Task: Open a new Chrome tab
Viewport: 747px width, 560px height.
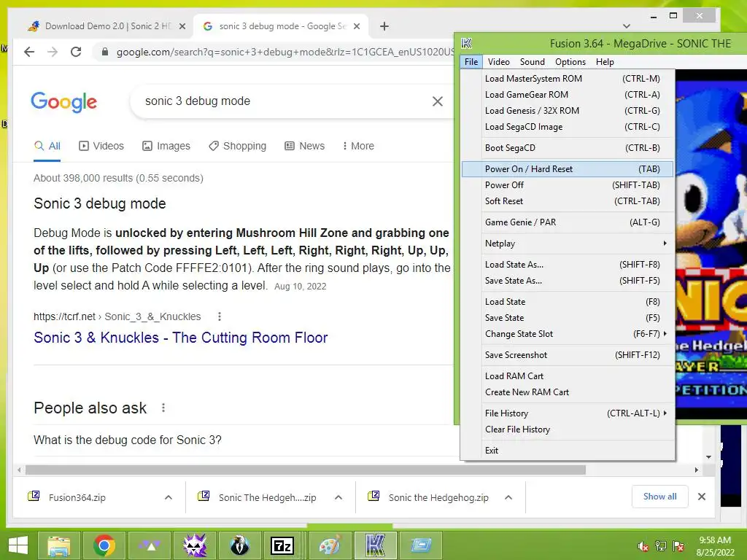Action: pyautogui.click(x=384, y=26)
